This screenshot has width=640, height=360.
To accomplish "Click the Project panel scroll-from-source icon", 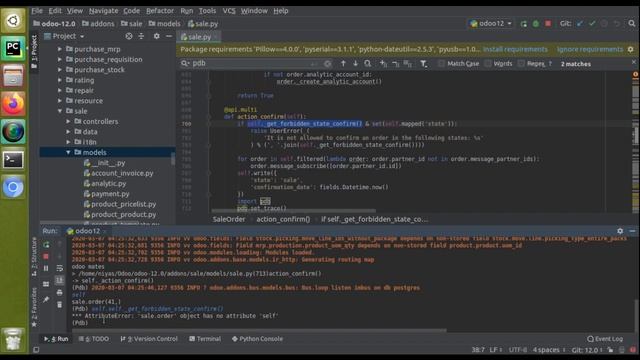I will [129, 36].
